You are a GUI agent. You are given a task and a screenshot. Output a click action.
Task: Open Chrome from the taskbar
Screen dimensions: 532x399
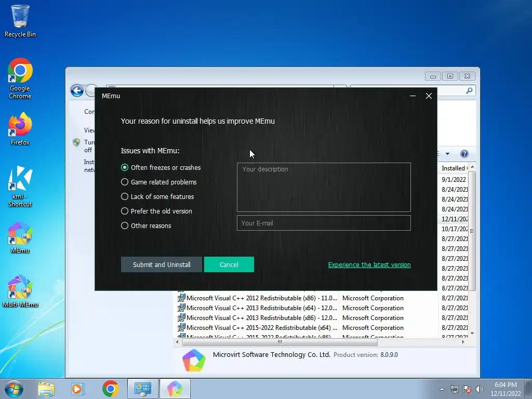pos(110,389)
